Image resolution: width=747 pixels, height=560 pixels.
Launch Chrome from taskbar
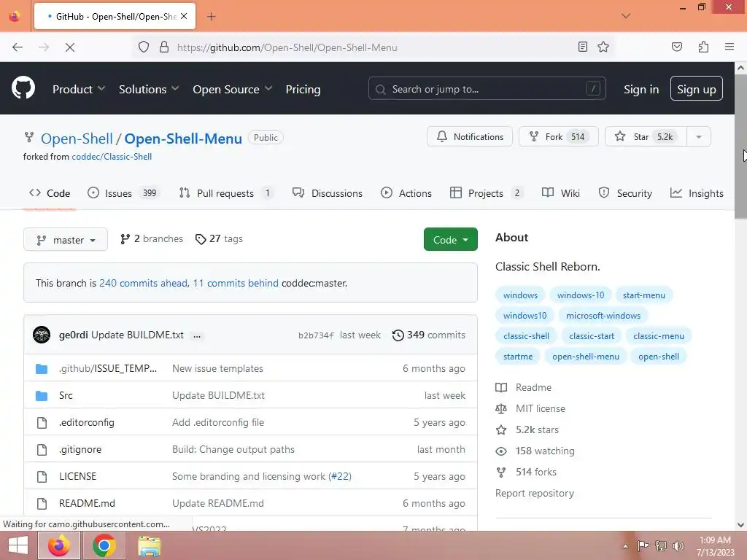[104, 545]
